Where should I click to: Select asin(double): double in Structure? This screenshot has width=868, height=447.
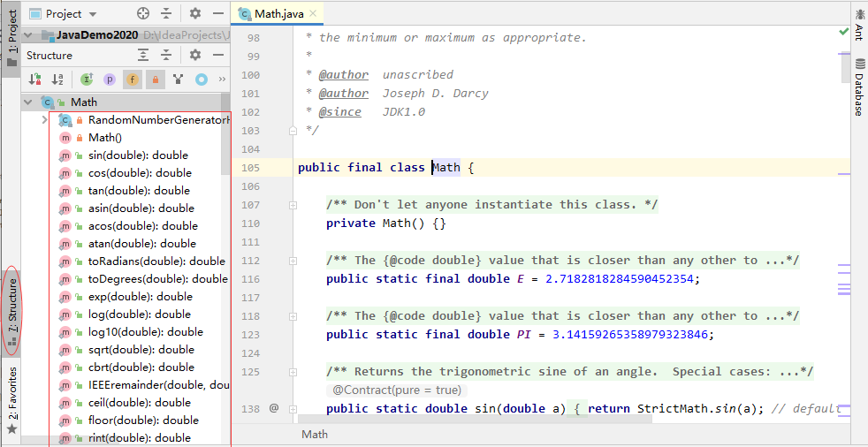[x=141, y=208]
